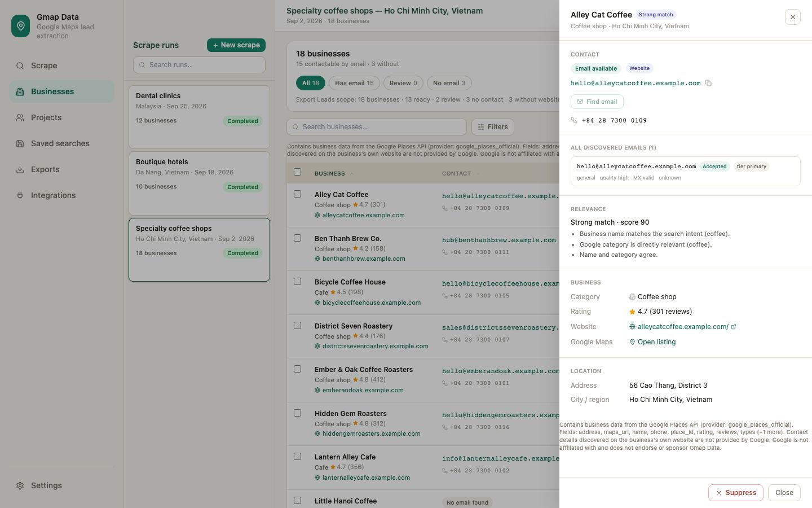The height and width of the screenshot is (508, 812).
Task: Open the Google Maps listing link
Action: click(656, 342)
